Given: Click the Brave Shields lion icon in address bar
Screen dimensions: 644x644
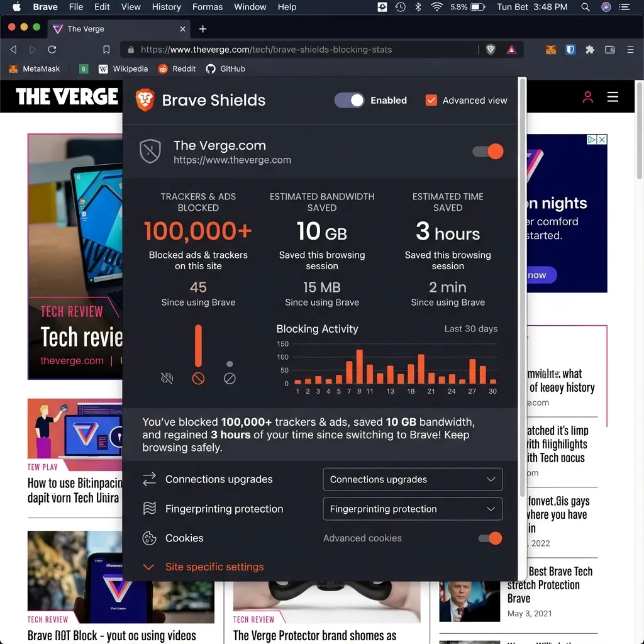Looking at the screenshot, I should coord(491,50).
